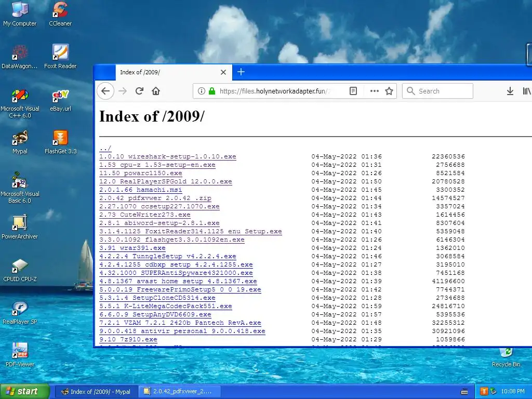Bookmark this page with star icon

(x=389, y=91)
